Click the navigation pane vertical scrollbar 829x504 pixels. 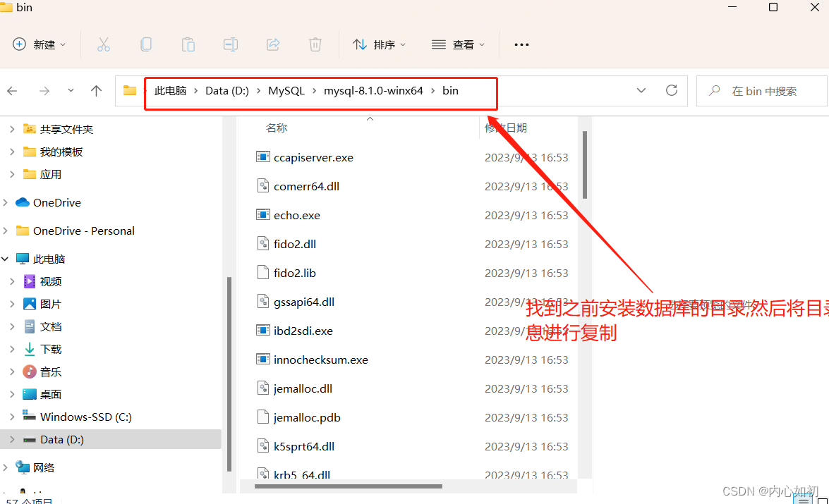[x=229, y=374]
